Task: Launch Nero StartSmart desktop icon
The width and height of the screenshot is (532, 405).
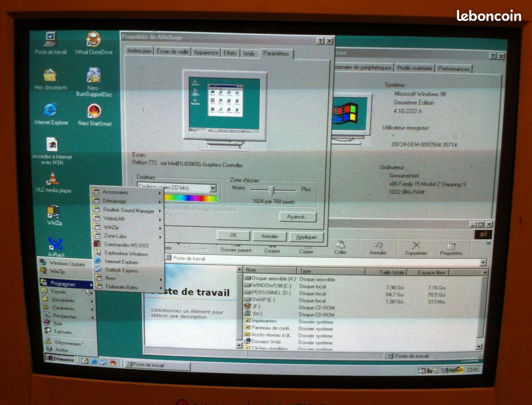Action: [95, 114]
